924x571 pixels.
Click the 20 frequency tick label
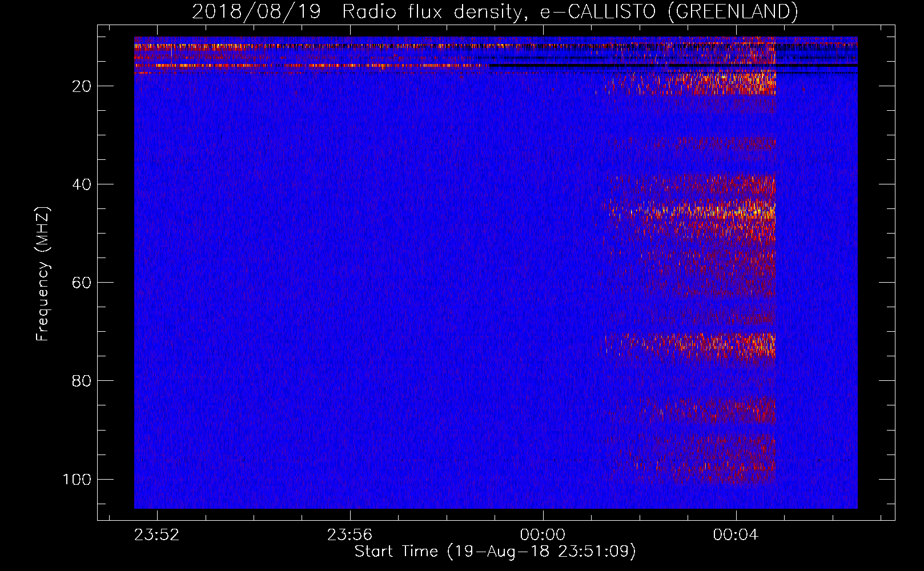tap(82, 86)
